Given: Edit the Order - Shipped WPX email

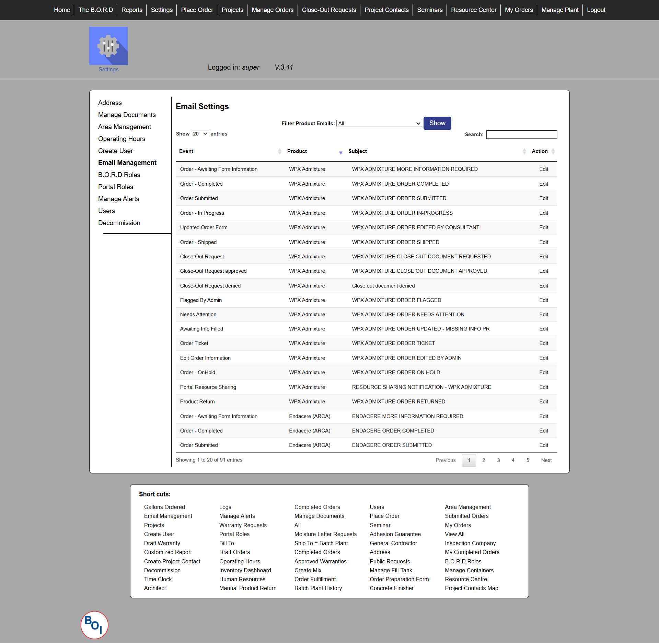Looking at the screenshot, I should click(543, 242).
